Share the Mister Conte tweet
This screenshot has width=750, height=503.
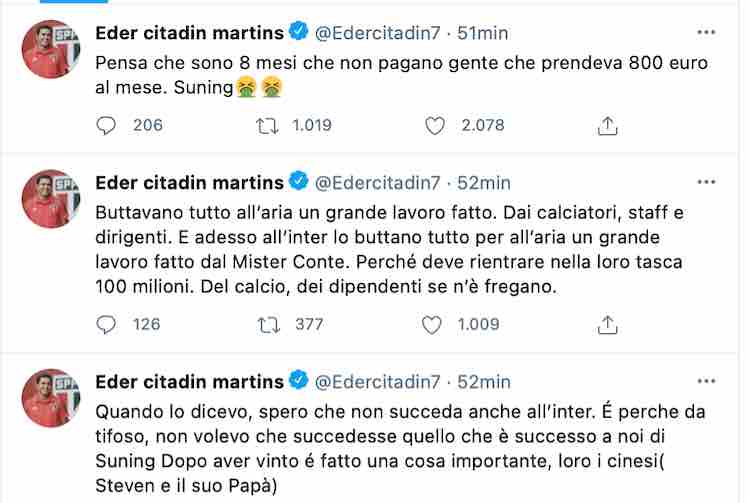pos(607,324)
